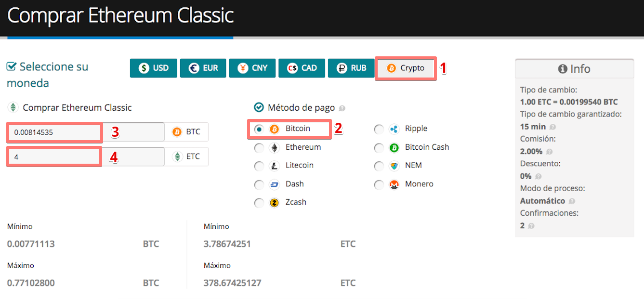Select the Ripple payment radio button
Viewport: 644px width, 299px height.
[379, 129]
